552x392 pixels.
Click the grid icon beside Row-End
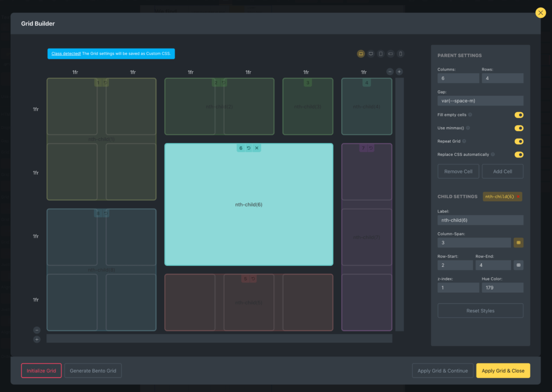point(519,265)
